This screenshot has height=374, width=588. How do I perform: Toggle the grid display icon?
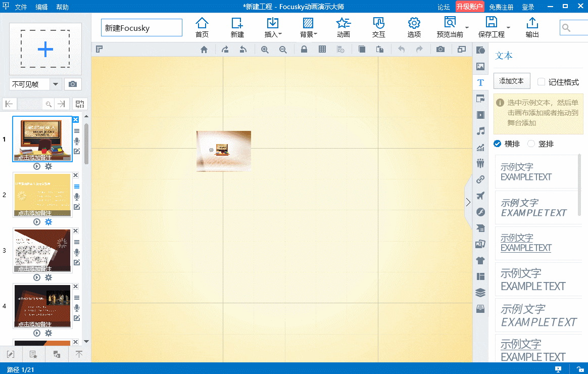tap(322, 50)
